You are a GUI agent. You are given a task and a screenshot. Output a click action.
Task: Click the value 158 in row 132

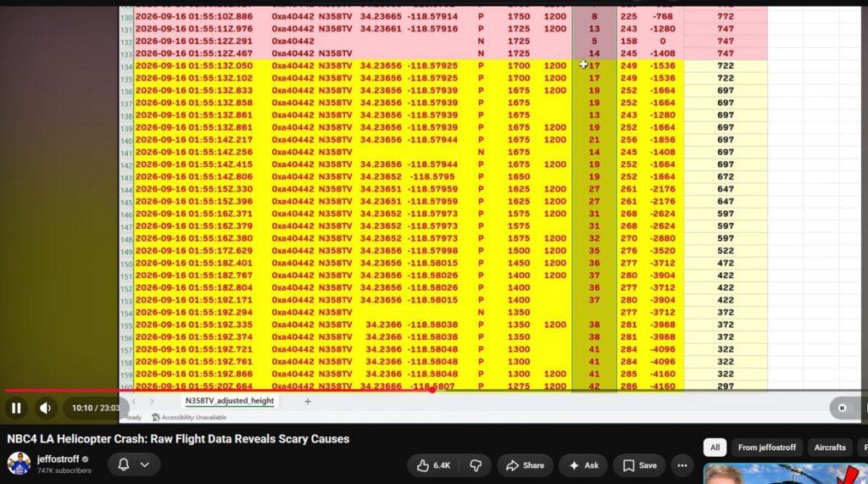coord(628,41)
